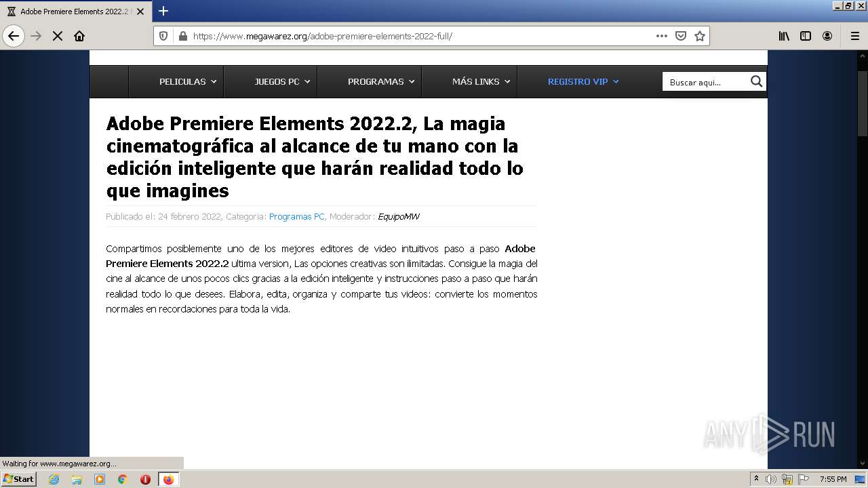
Task: Open network status tray icon
Action: pos(787,479)
